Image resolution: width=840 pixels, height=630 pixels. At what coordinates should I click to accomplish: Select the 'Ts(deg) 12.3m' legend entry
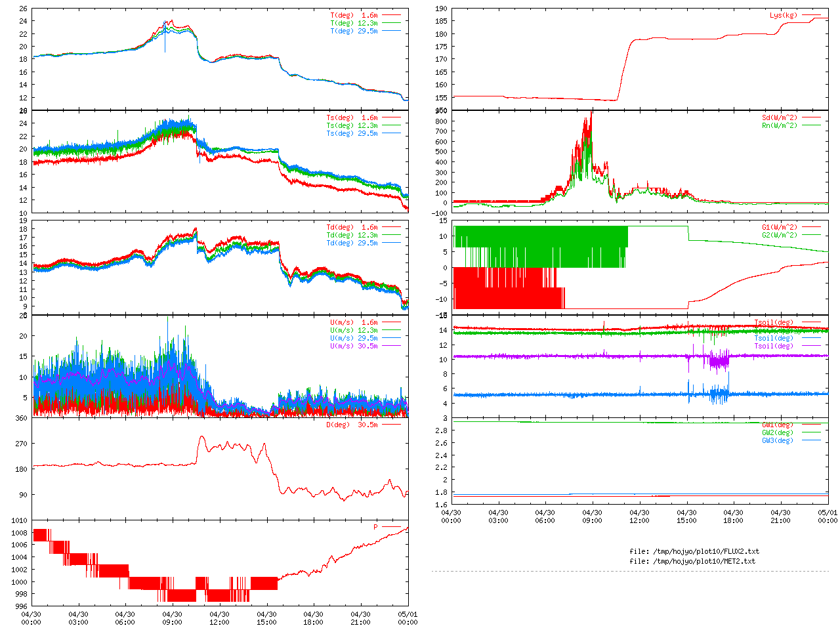pos(352,125)
